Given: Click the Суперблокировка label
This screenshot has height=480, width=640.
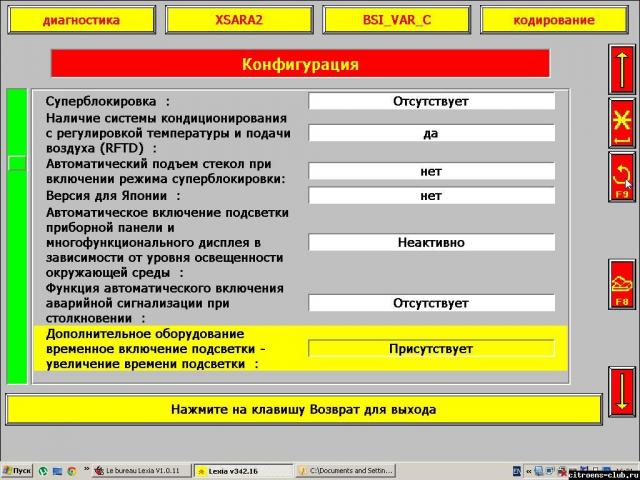Looking at the screenshot, I should pos(107,101).
